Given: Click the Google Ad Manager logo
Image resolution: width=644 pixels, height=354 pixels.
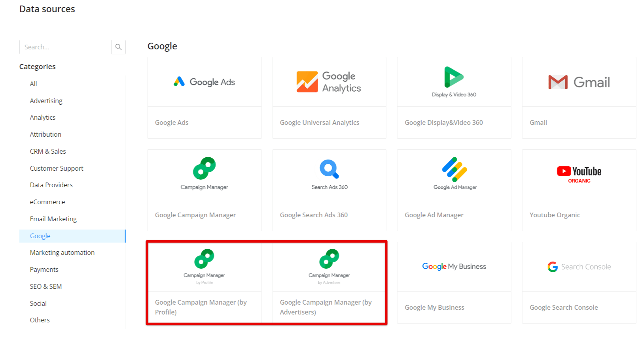Looking at the screenshot, I should 455,173.
